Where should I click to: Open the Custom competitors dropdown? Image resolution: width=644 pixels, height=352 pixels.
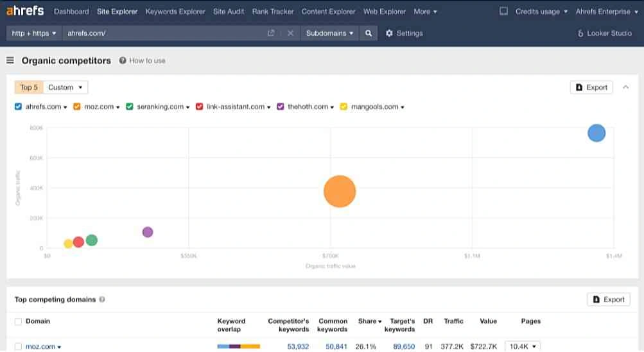[x=65, y=87]
